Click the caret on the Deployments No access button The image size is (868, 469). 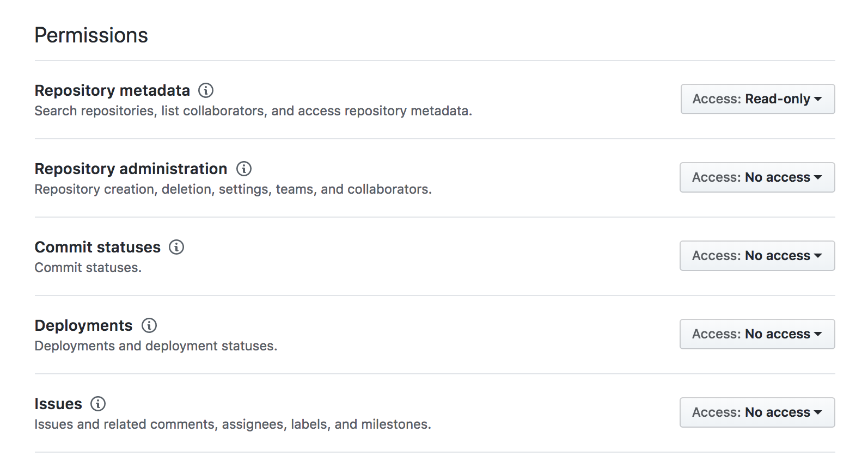click(819, 334)
